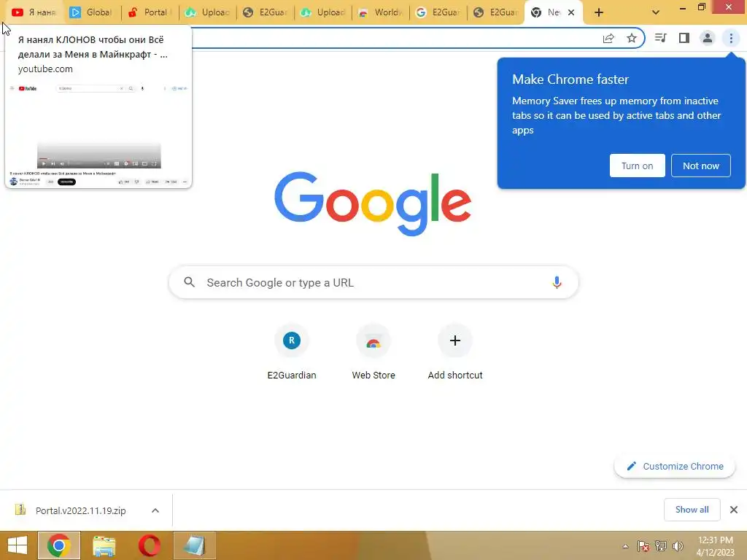Click the Action Center flag icon
The height and width of the screenshot is (560, 747).
pos(643,546)
